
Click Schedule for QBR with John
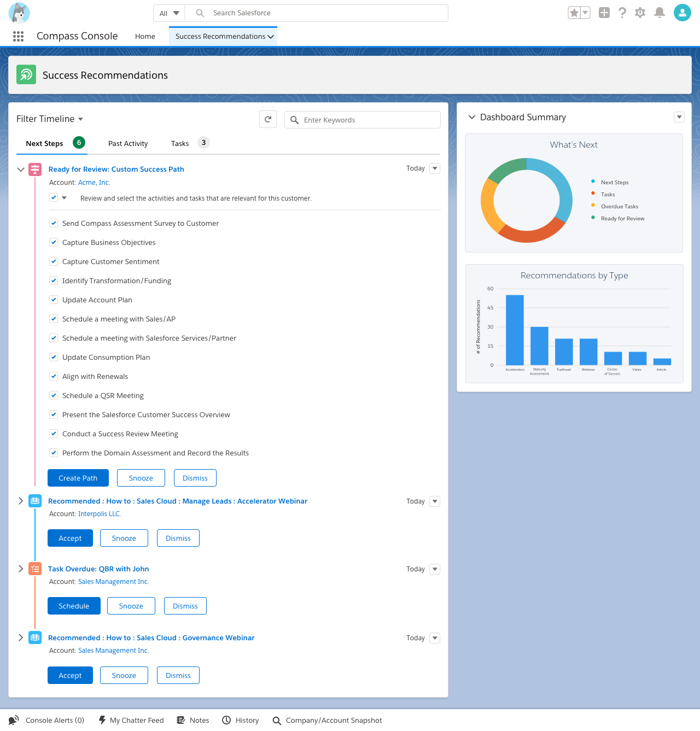tap(74, 606)
